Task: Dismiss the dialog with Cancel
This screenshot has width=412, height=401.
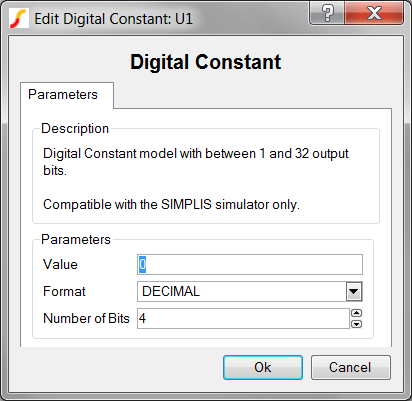Action: tap(350, 367)
